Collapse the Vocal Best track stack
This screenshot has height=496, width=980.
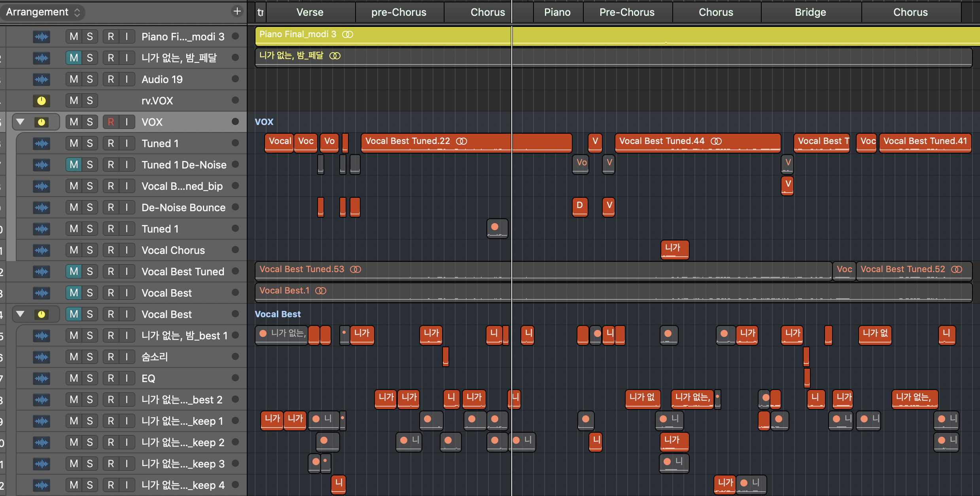(21, 314)
